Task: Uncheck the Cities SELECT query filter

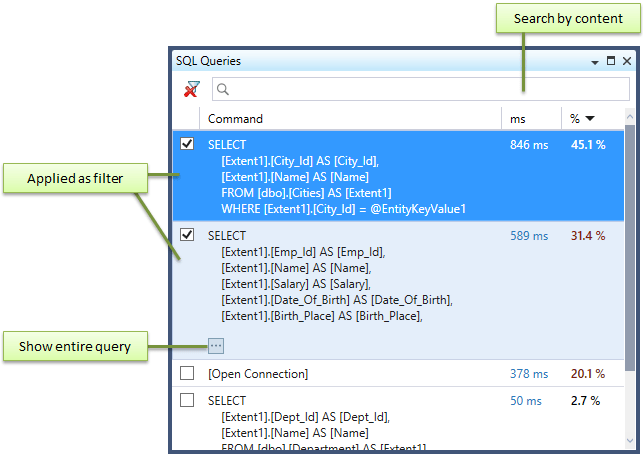Action: (187, 144)
